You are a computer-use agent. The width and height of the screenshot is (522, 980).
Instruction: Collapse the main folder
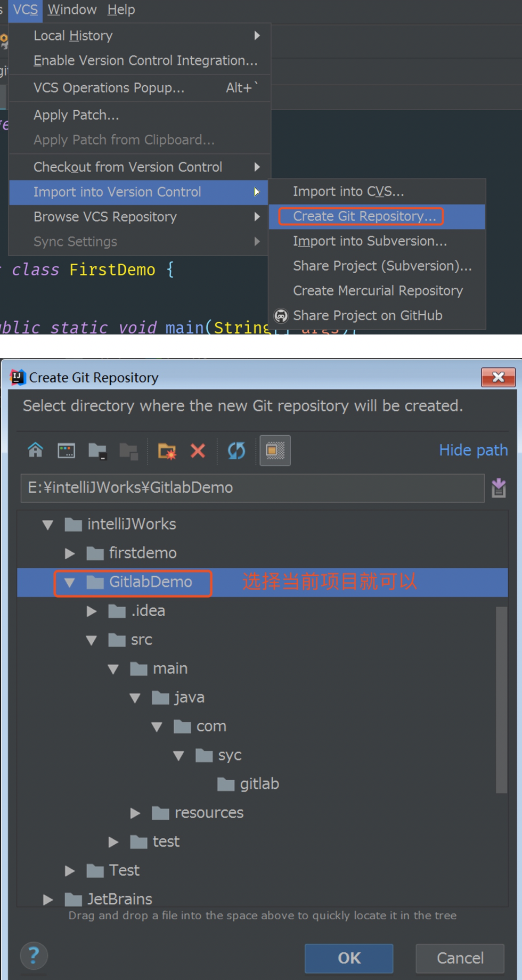coord(113,669)
